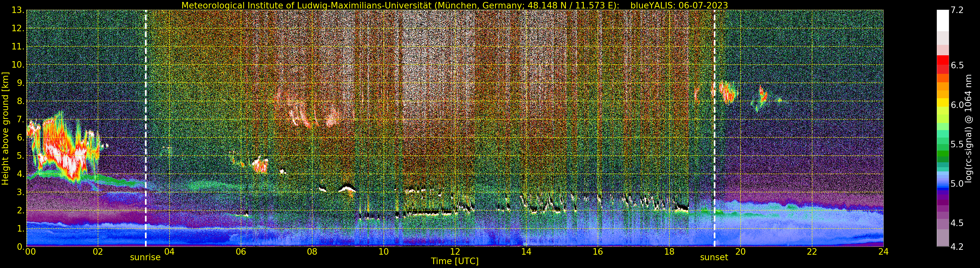Click the '4.2' colorbar value
This screenshot has height=268, width=980.
957,247
